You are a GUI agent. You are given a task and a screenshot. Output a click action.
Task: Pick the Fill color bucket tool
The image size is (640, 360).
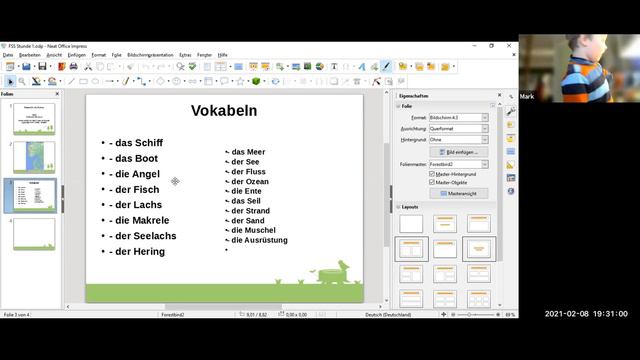52,82
